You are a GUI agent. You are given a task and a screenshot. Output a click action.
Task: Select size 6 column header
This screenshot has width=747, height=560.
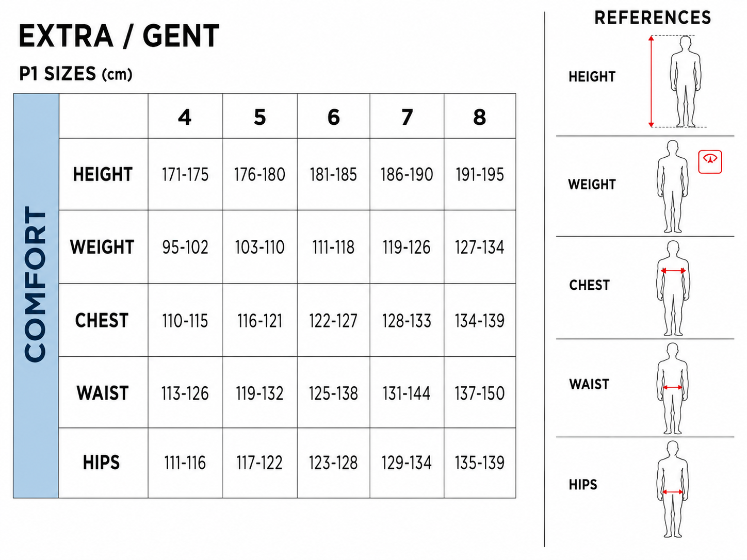tap(334, 117)
